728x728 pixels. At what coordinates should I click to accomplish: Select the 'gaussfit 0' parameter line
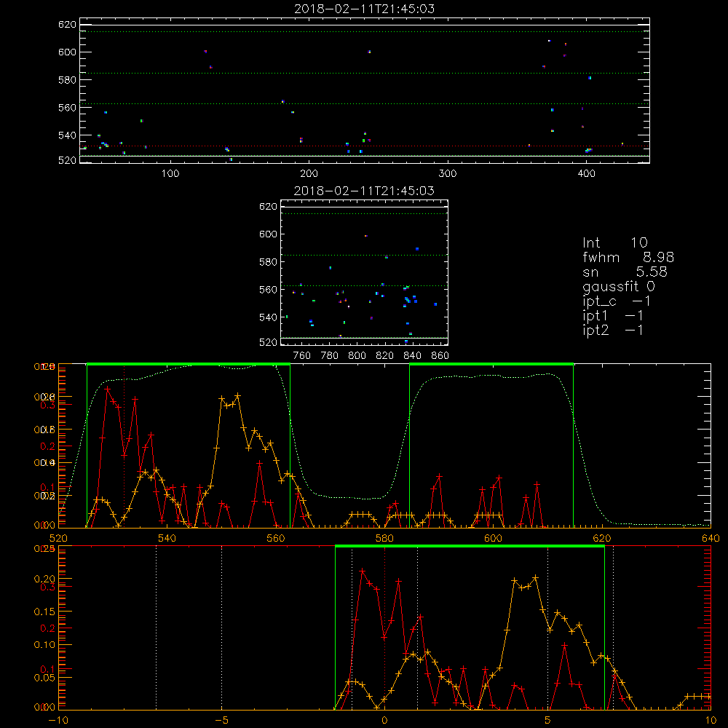click(x=619, y=287)
